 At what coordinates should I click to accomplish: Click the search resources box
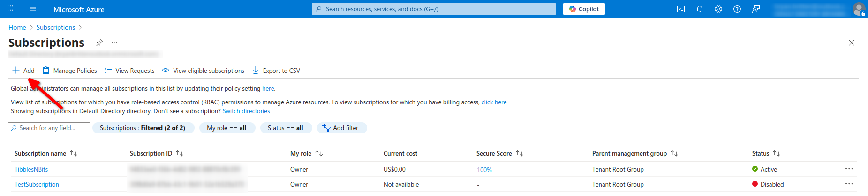[x=434, y=9]
